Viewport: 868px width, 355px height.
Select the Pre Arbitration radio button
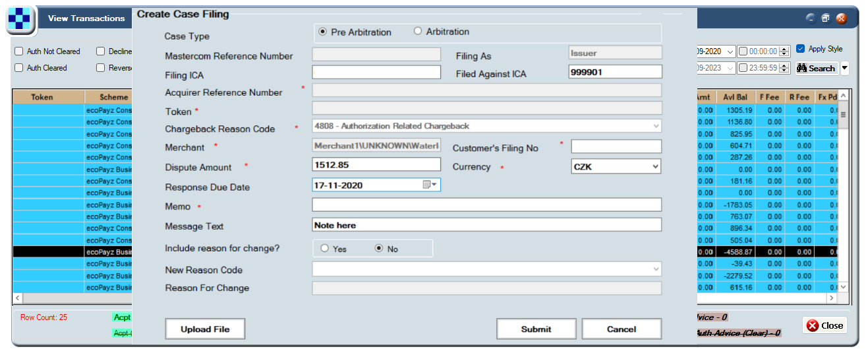pyautogui.click(x=322, y=32)
